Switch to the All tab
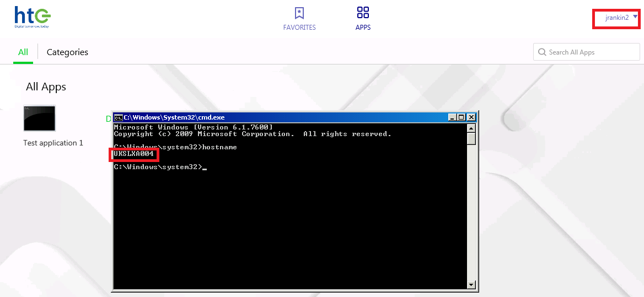Screen dimensions: 644x297 point(23,52)
